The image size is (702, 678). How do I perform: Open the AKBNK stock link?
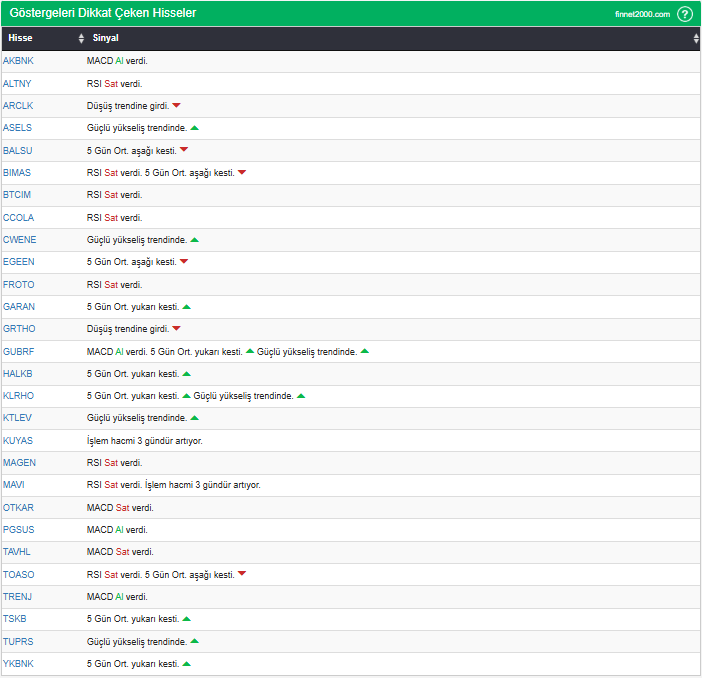click(18, 61)
